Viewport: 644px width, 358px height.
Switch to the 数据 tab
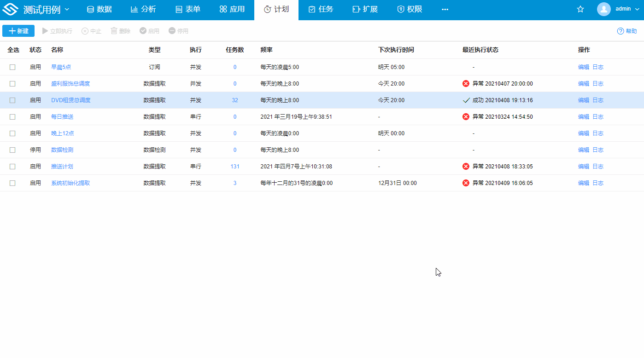(x=99, y=10)
